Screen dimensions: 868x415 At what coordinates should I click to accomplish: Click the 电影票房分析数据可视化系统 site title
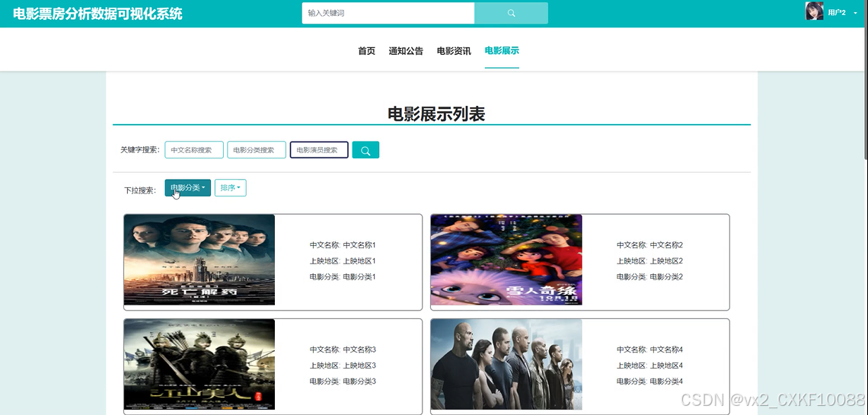click(x=97, y=14)
